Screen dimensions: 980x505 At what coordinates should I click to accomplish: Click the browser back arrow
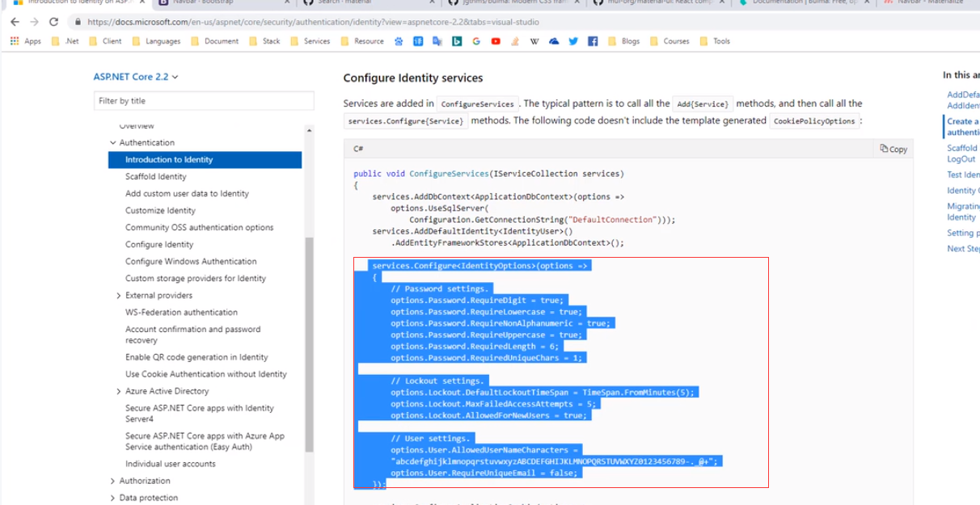tap(15, 22)
